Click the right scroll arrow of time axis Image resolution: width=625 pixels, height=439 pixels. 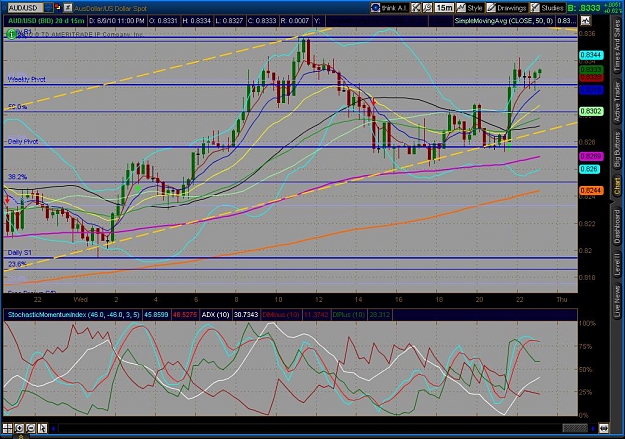point(594,429)
